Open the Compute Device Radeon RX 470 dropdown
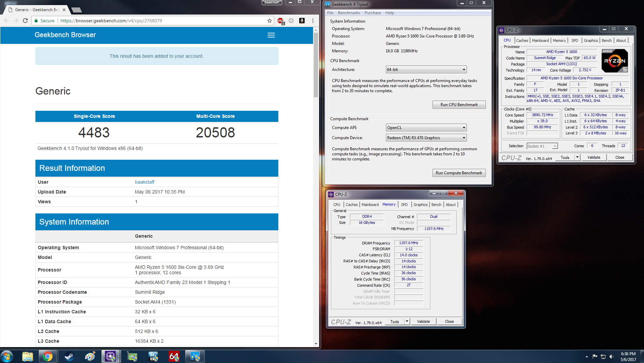The height and width of the screenshot is (363, 644). pyautogui.click(x=426, y=138)
